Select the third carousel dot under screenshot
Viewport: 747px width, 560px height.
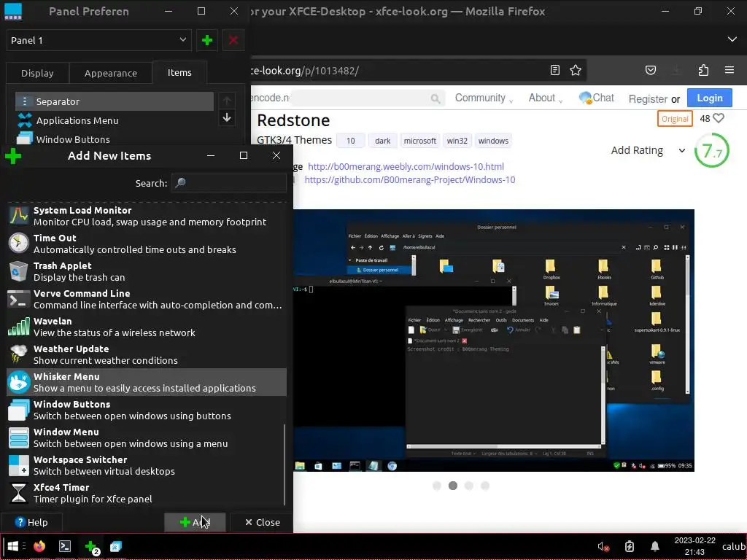coord(469,486)
